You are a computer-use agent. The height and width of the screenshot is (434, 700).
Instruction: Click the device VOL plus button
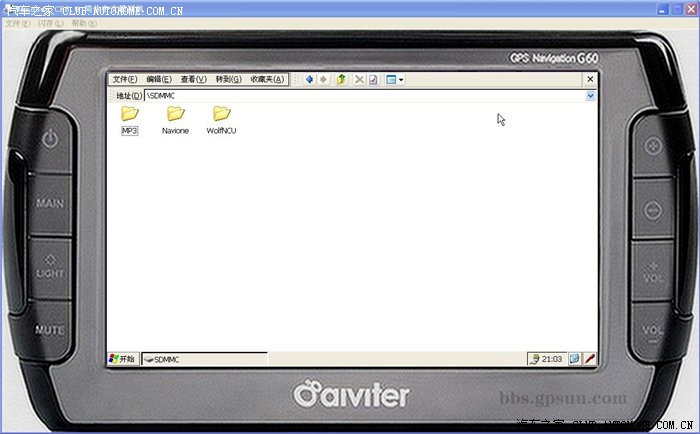coord(653,272)
